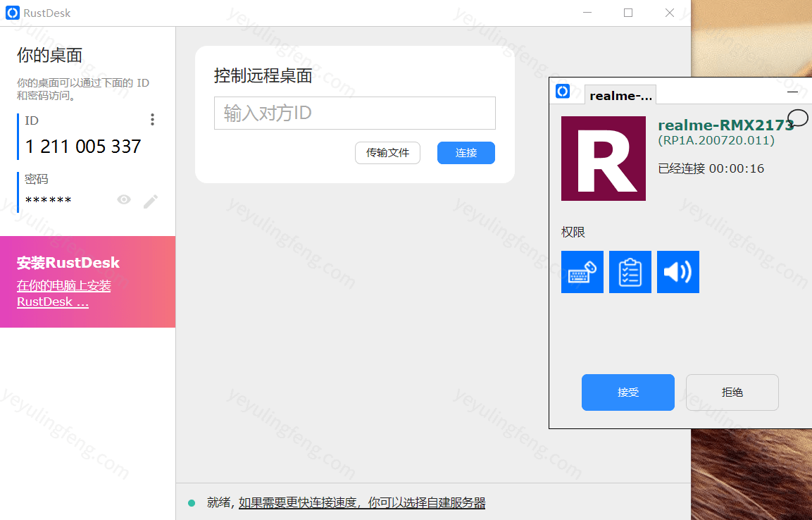Screen dimensions: 812x520
Task: Click the 你的桌面 heading
Action: pos(50,55)
